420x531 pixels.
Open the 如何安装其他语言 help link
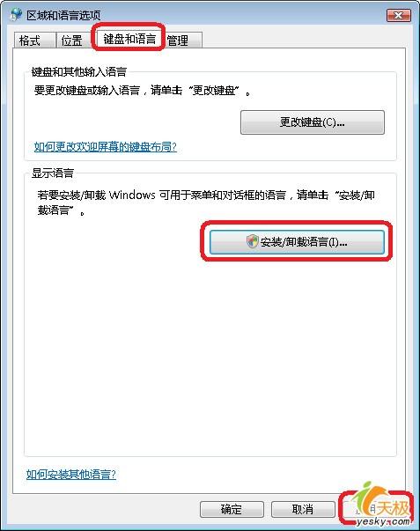[71, 474]
